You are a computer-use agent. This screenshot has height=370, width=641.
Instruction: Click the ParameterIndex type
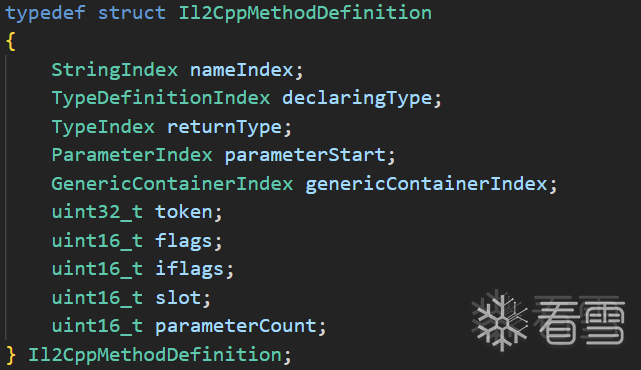pos(132,155)
